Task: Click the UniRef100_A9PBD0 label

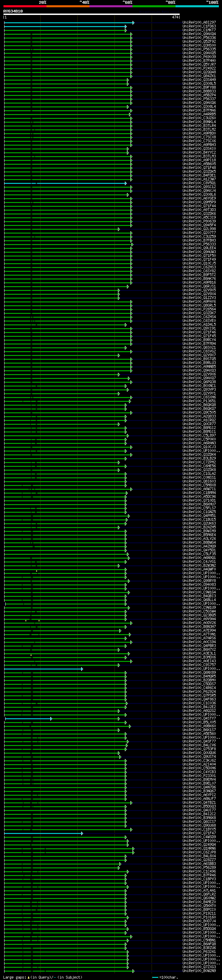Action: tap(199, 133)
